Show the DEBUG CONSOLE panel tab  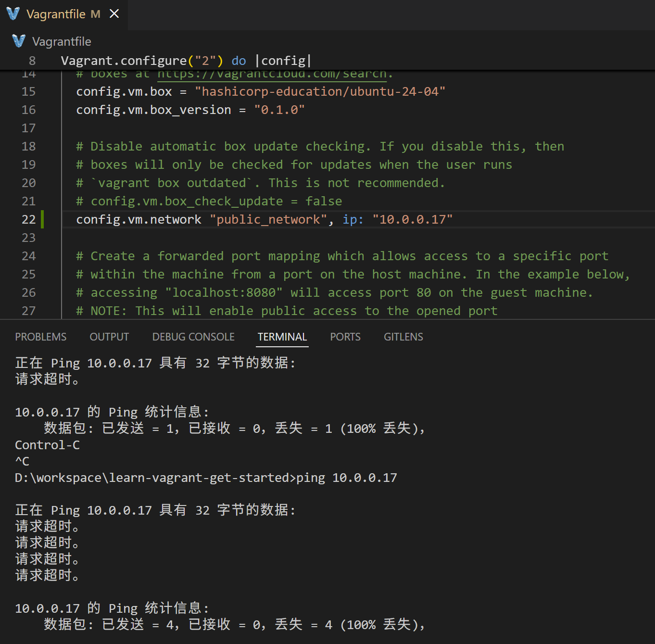tap(193, 337)
